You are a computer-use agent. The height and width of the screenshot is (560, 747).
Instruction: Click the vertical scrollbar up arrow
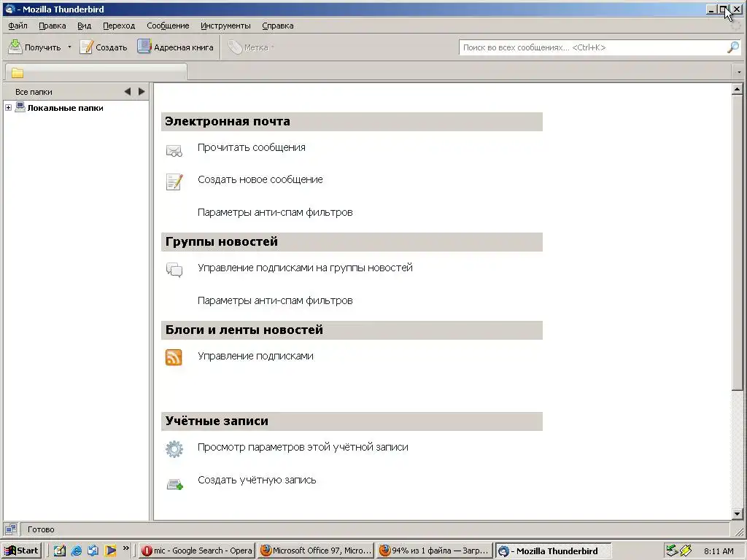737,89
